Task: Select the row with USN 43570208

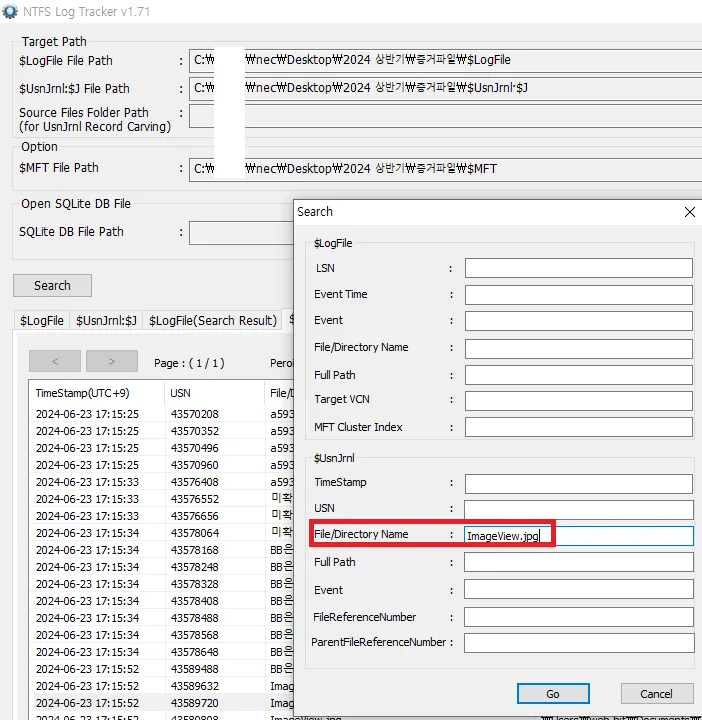Action: pos(194,414)
